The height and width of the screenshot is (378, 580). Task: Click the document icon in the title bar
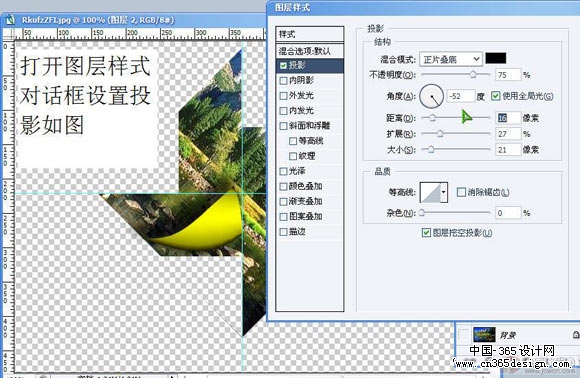[10, 20]
